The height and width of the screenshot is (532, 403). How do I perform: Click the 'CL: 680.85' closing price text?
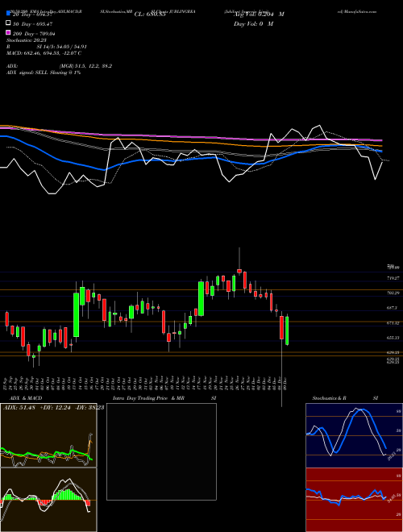[x=150, y=15]
